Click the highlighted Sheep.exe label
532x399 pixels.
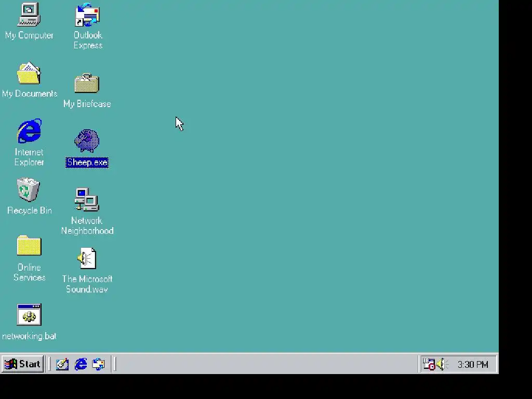[87, 163]
